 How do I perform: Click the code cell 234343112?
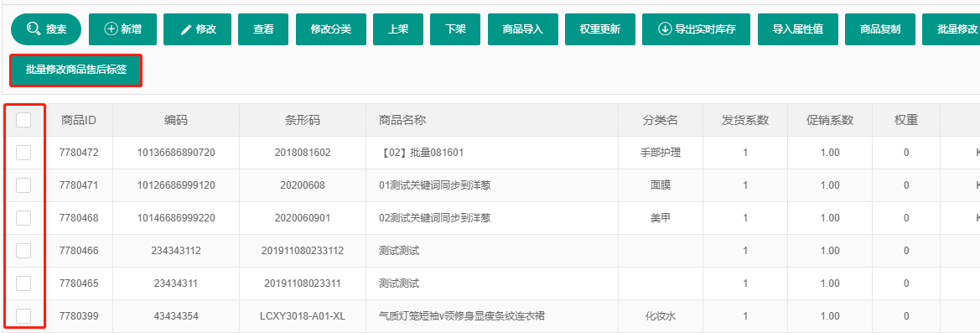(176, 251)
